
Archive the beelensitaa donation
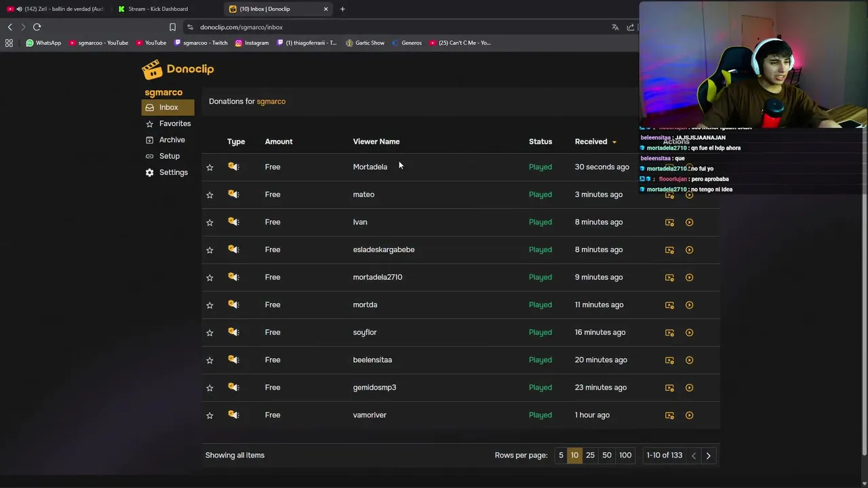click(x=669, y=360)
